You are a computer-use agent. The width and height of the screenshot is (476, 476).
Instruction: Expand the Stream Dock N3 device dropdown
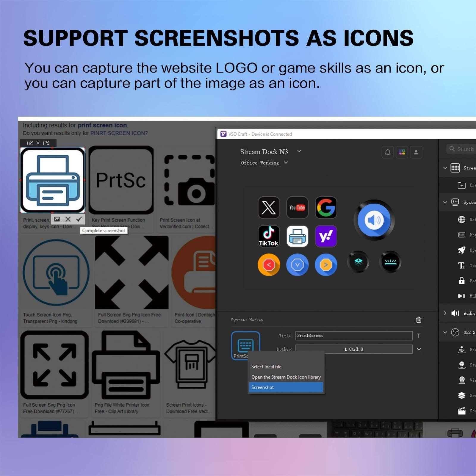point(299,151)
